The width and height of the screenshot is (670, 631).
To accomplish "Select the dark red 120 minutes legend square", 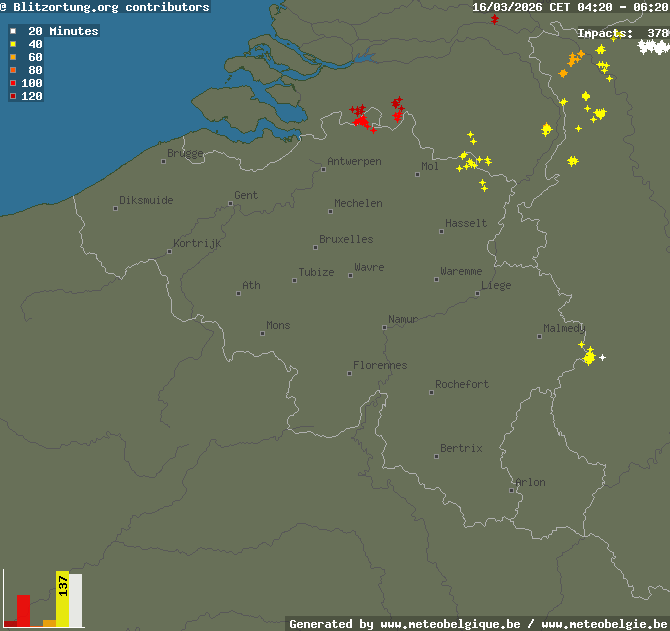I will [13, 96].
